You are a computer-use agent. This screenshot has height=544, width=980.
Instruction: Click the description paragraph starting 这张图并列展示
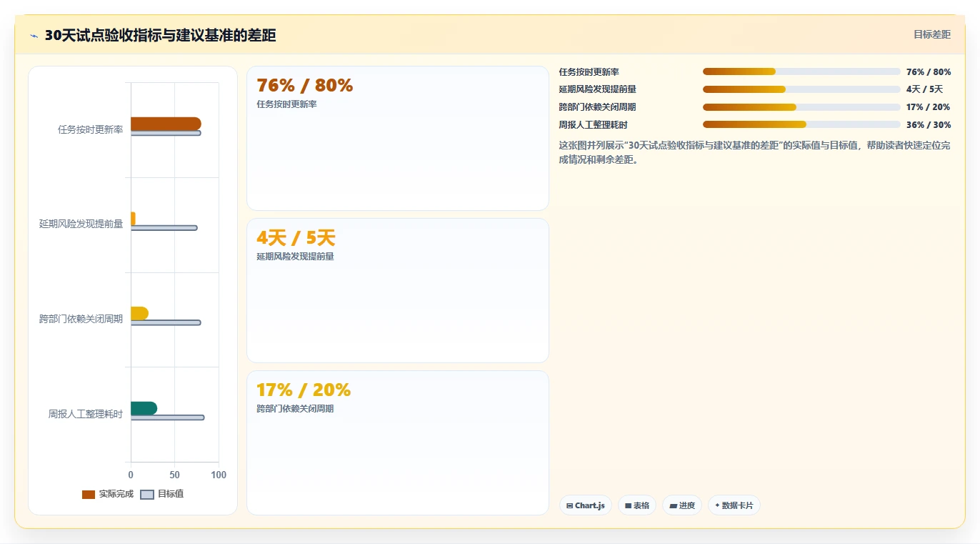click(x=755, y=152)
